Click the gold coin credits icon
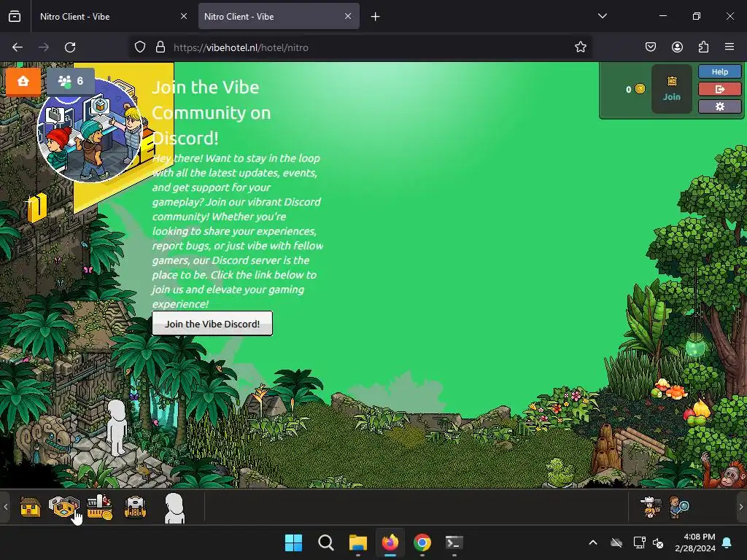747x560 pixels. click(x=640, y=89)
